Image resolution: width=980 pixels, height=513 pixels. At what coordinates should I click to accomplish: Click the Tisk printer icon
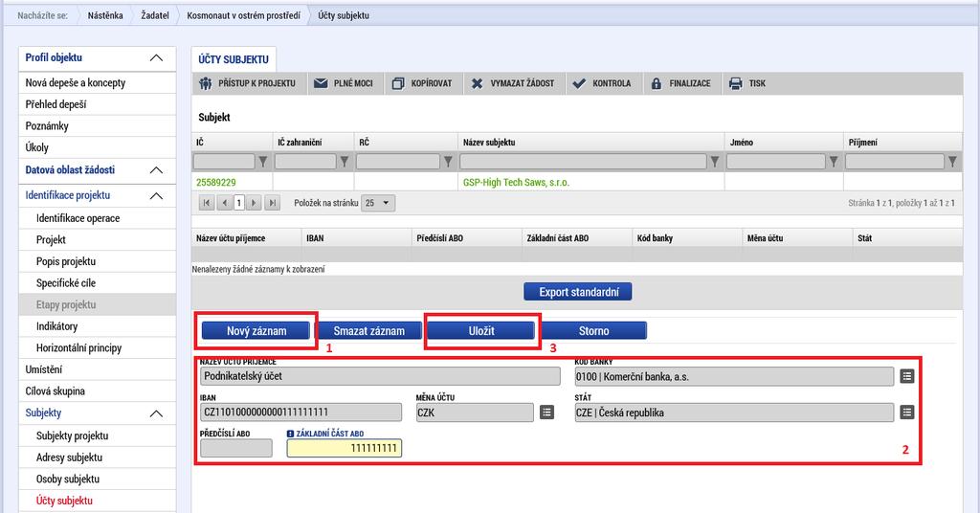pos(736,83)
